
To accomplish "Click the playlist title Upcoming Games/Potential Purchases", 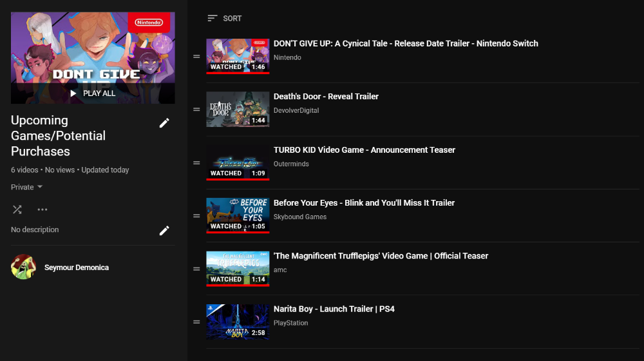I will (58, 135).
